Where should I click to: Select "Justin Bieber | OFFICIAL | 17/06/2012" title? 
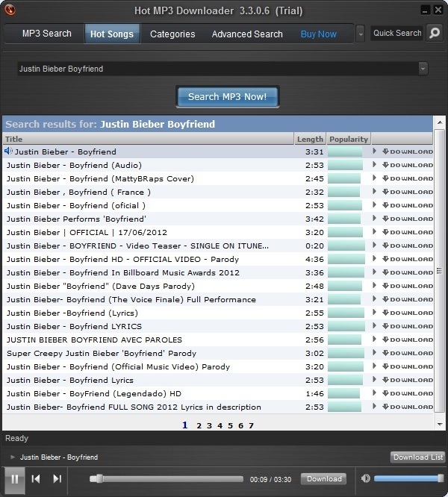point(87,232)
